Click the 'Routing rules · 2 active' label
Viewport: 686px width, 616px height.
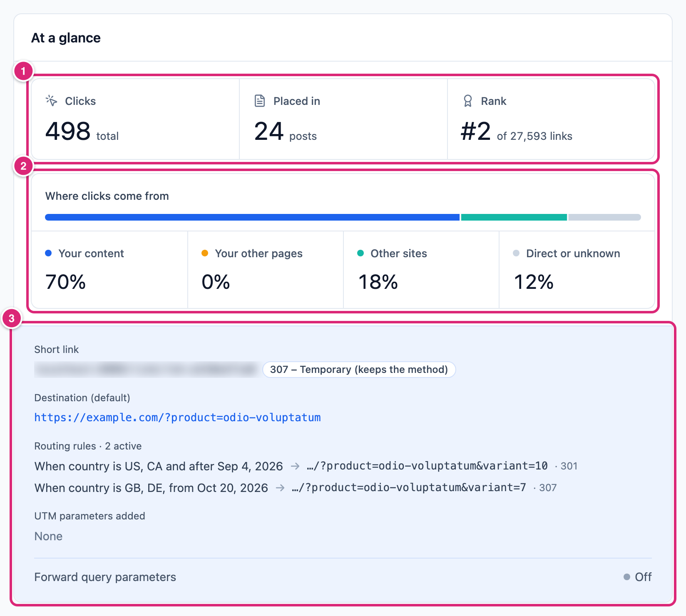click(x=88, y=446)
